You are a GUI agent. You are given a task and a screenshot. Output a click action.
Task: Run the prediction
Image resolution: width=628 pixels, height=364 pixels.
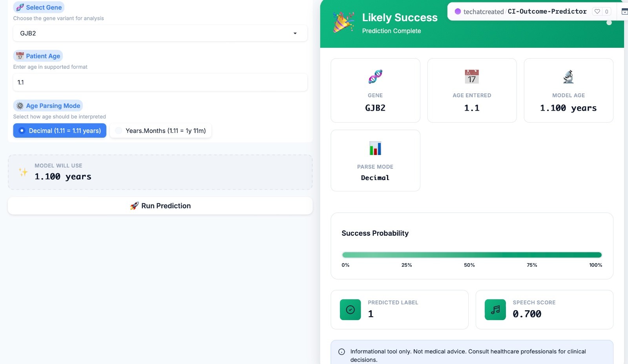(160, 206)
